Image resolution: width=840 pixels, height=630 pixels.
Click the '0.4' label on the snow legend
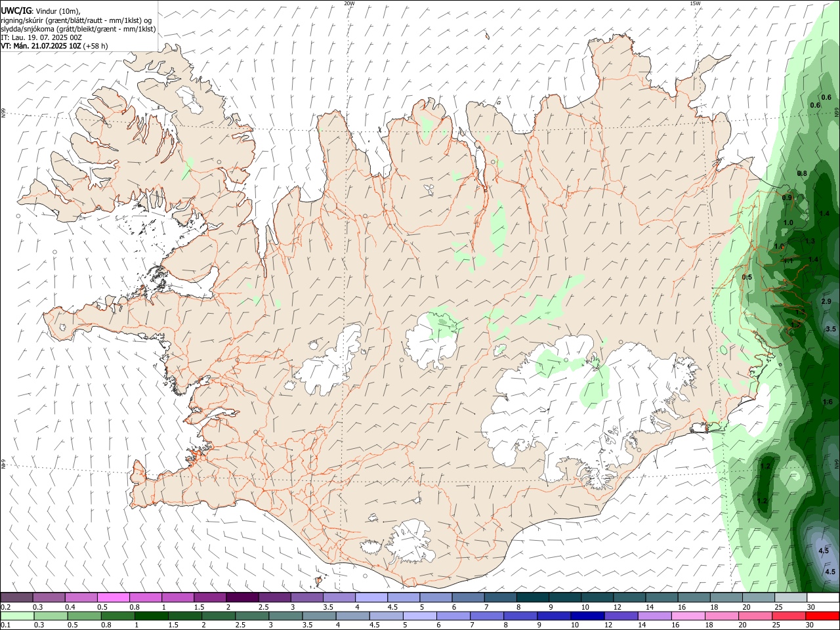tap(70, 607)
